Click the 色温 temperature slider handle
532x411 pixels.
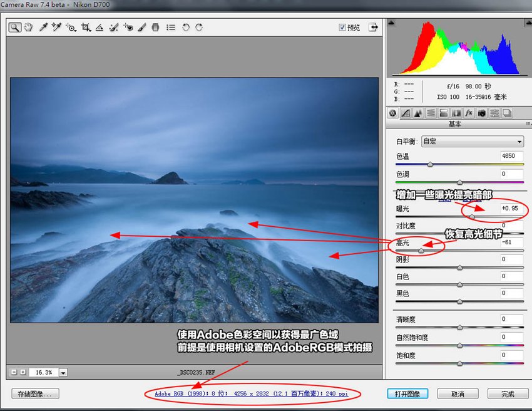pos(430,164)
